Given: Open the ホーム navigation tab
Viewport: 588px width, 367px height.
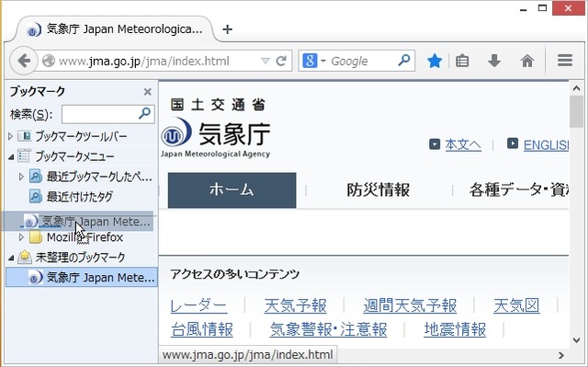Looking at the screenshot, I should [x=232, y=190].
